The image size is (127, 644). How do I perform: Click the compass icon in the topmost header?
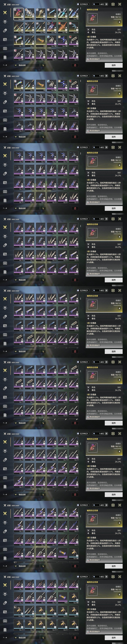113,4
